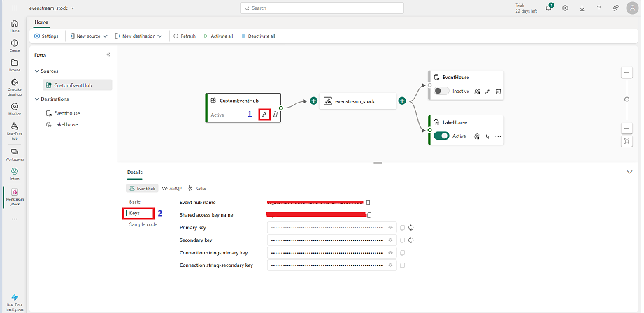This screenshot has width=644, height=313.
Task: Reveal the Connection string-secondary key value
Action: coord(391,265)
